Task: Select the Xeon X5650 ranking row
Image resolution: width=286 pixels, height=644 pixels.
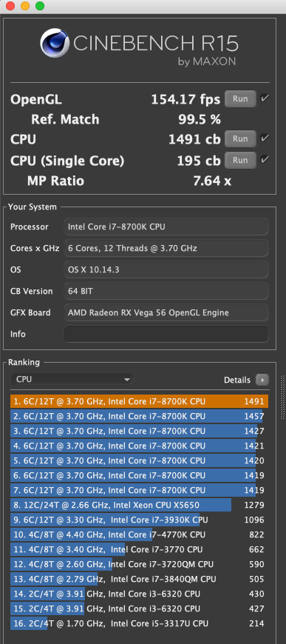Action: click(139, 505)
